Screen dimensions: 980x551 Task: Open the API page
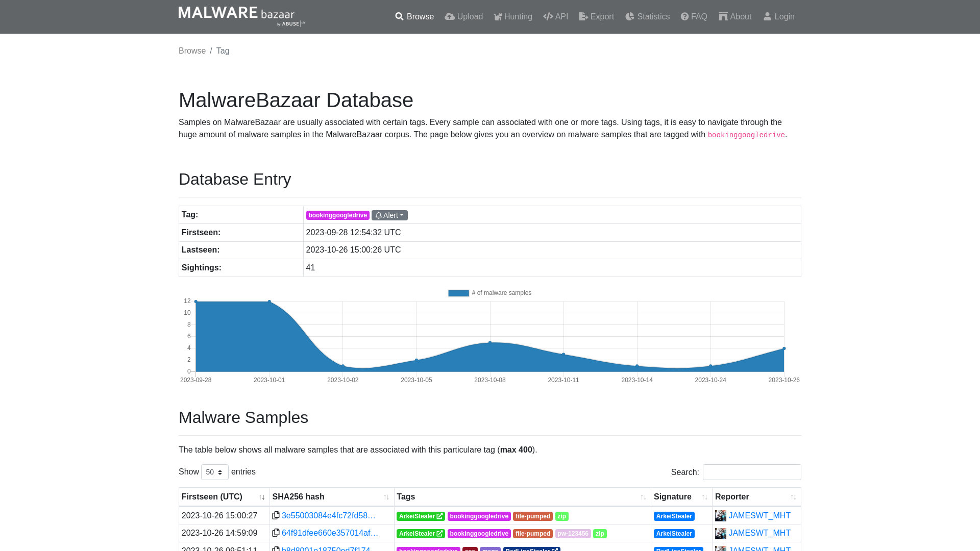556,17
